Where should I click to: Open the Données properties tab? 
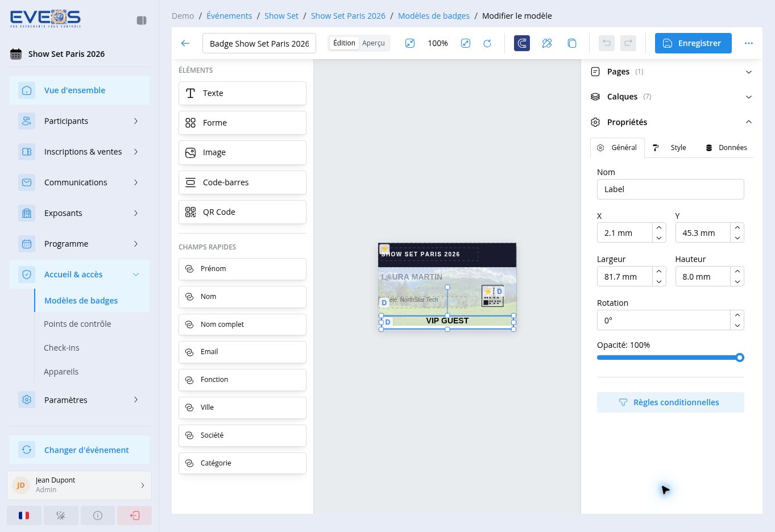pos(726,148)
